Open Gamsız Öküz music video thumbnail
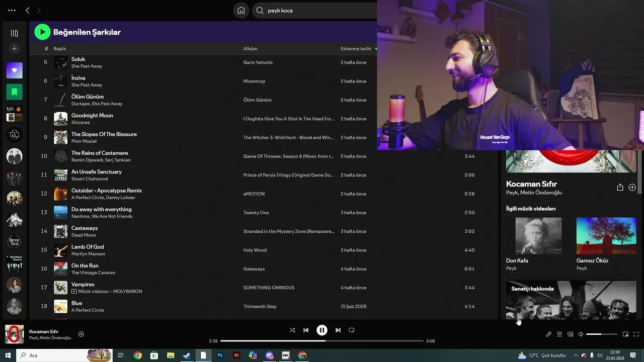 [606, 236]
